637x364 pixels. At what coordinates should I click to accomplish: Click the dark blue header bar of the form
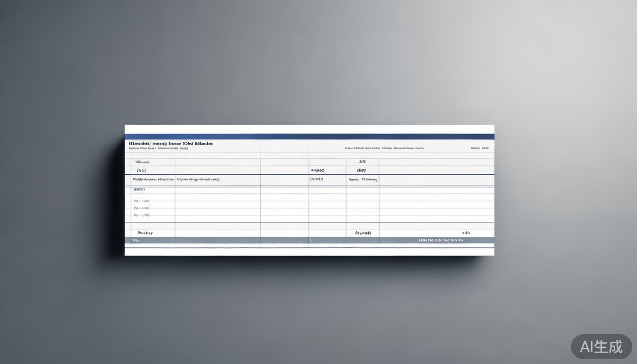point(309,136)
